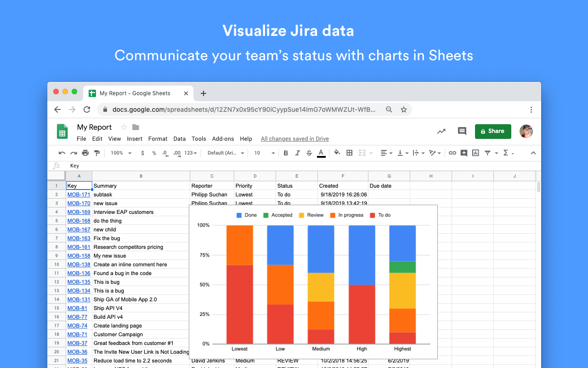The image size is (588, 368).
Task: Click the move to folder icon
Action: pyautogui.click(x=136, y=127)
